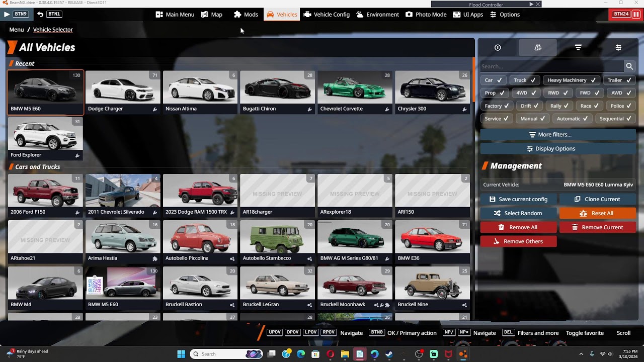This screenshot has height=362, width=644.
Task: Click the back arrow next to BTN1
Action: point(40,14)
